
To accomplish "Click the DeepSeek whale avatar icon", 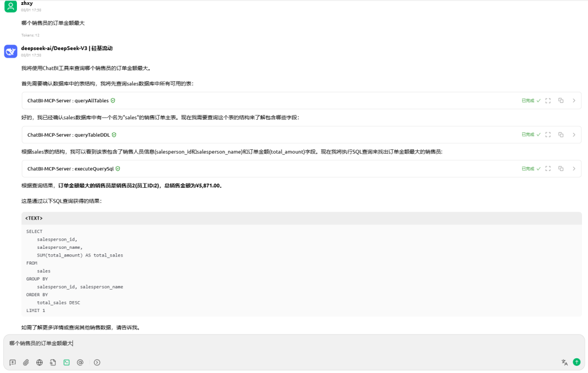I will pos(10,51).
